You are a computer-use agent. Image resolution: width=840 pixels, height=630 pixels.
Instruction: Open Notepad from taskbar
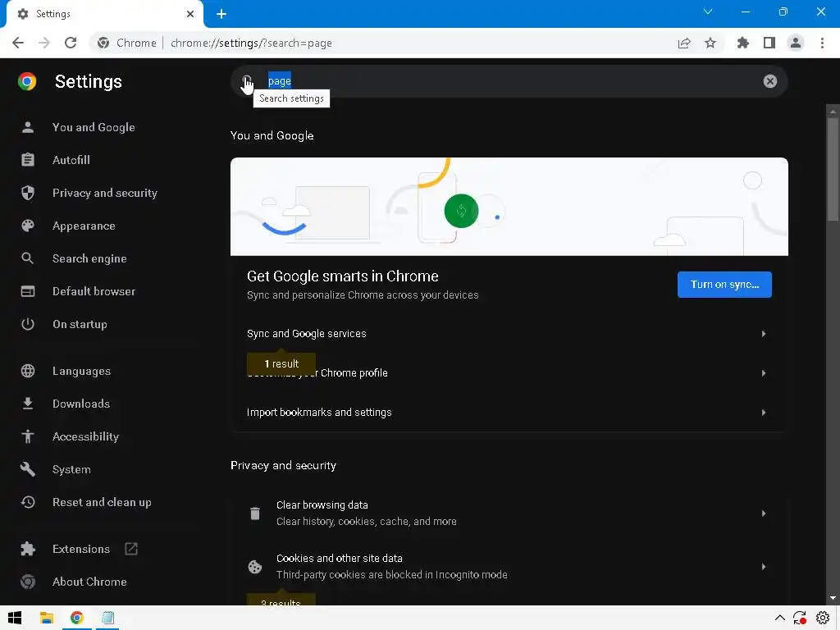click(x=107, y=618)
